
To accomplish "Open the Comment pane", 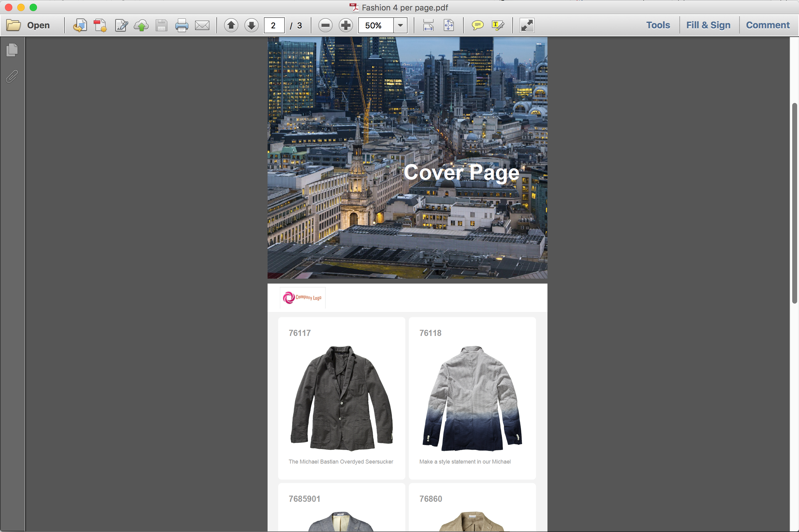I will click(768, 25).
